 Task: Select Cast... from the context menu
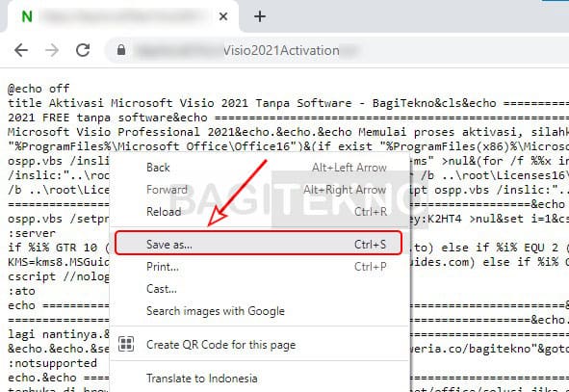pyautogui.click(x=260, y=289)
